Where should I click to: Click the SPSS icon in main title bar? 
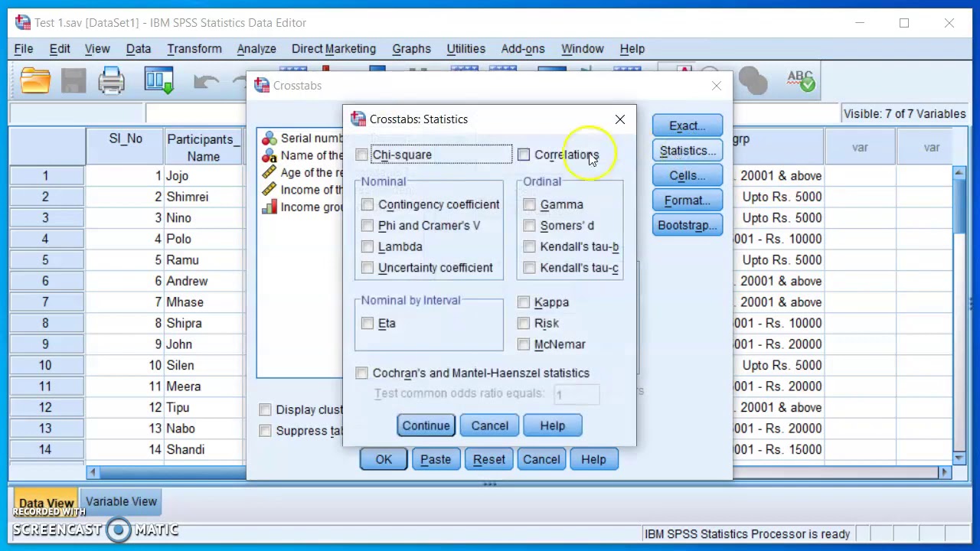click(23, 22)
